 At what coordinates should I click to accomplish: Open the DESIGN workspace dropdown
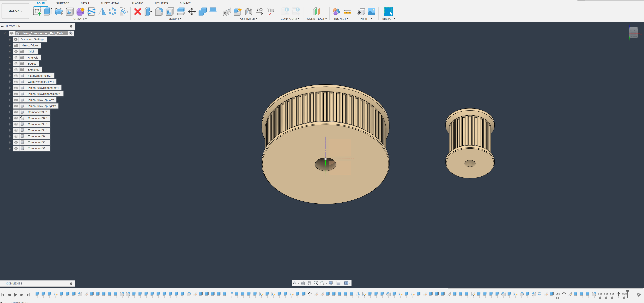point(15,11)
